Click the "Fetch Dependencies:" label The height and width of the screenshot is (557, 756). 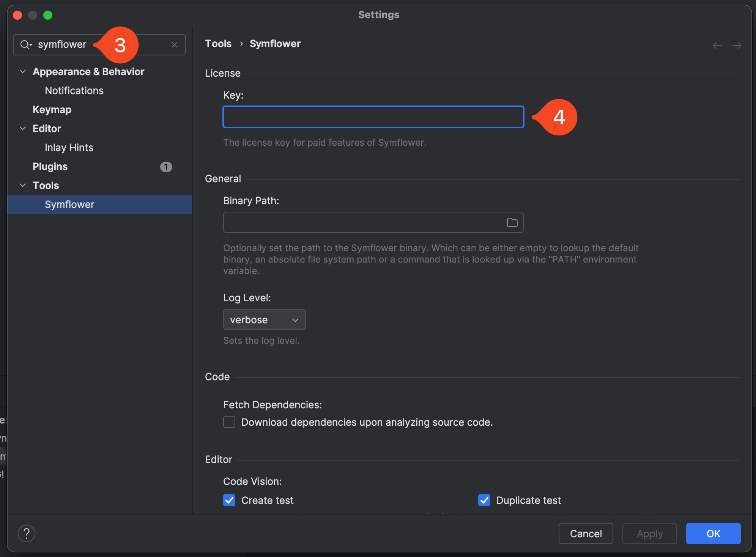[x=272, y=405]
